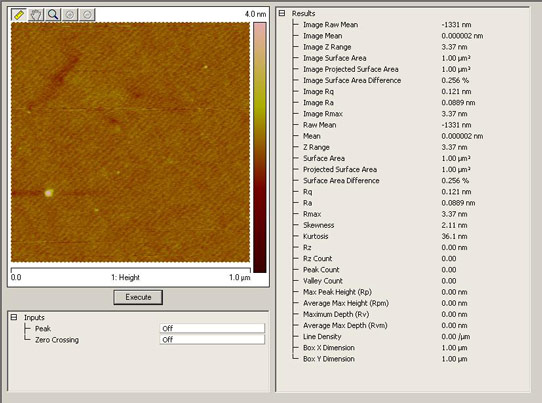Click the AFM height image
542x403 pixels.
[x=130, y=142]
